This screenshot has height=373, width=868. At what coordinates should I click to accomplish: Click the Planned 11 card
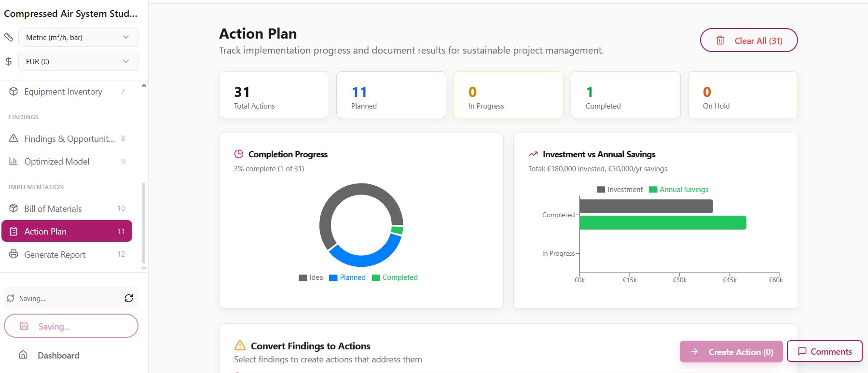click(x=391, y=95)
